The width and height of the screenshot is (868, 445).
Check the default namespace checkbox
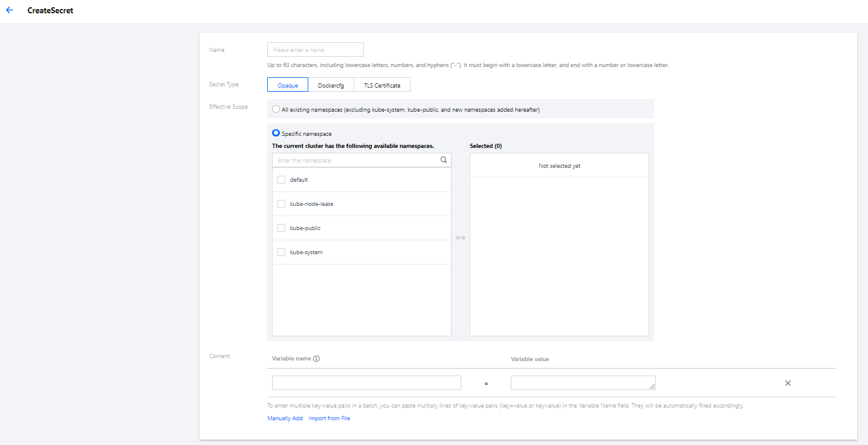(281, 180)
